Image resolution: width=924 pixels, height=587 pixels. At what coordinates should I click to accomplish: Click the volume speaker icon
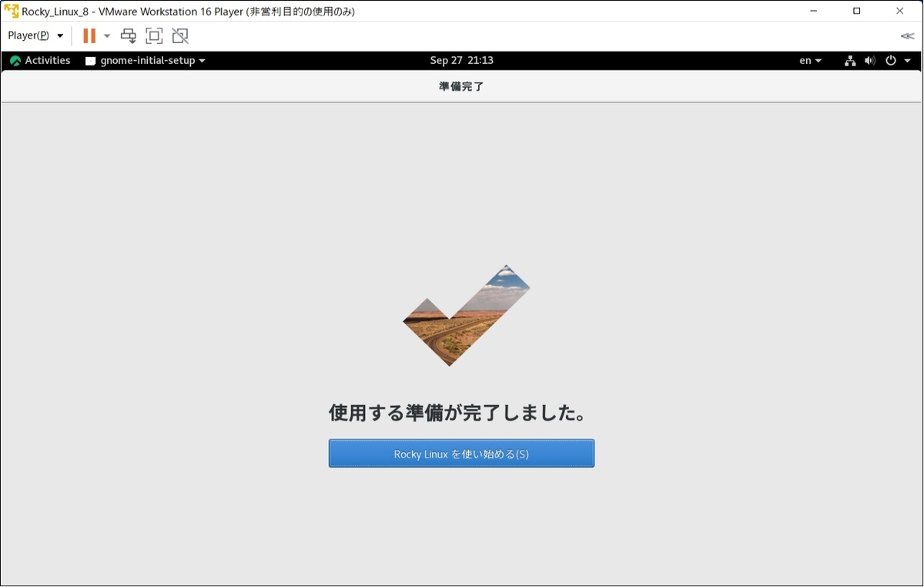(869, 60)
